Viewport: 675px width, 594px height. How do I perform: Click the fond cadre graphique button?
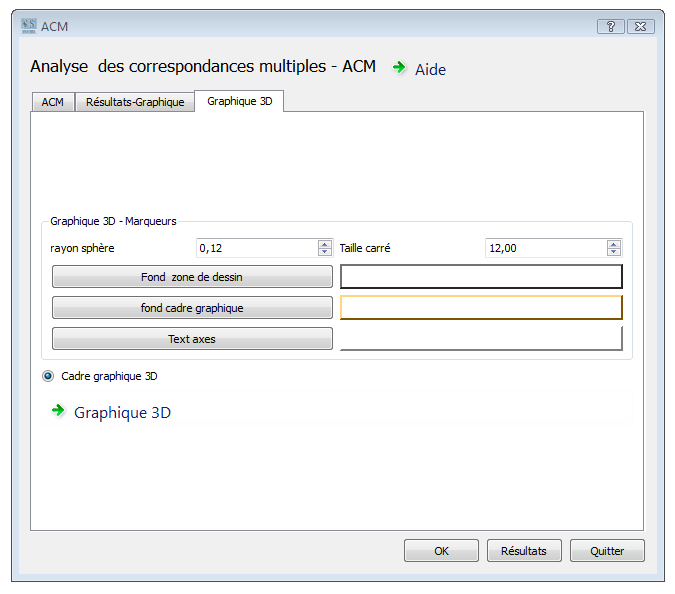pos(192,308)
